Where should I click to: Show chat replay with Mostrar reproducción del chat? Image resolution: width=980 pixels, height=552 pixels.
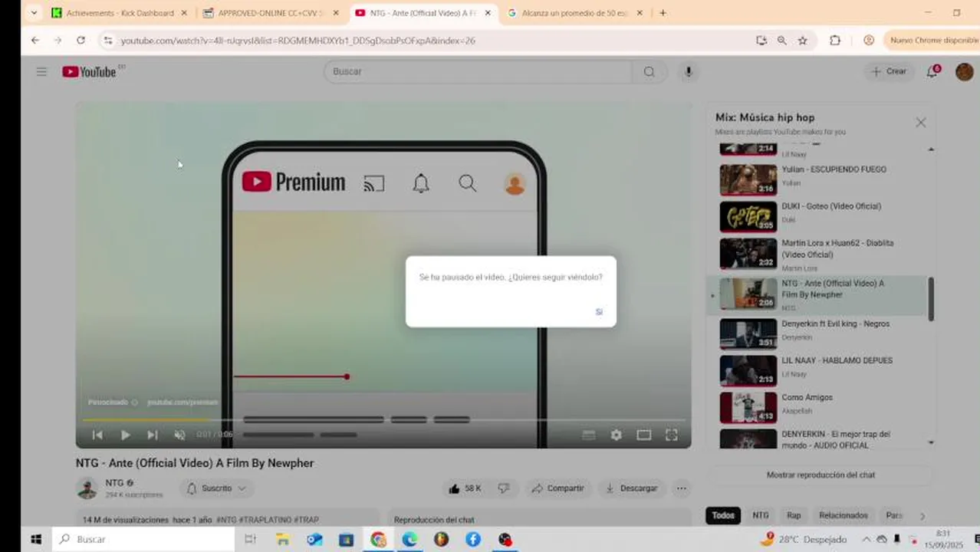click(x=821, y=475)
